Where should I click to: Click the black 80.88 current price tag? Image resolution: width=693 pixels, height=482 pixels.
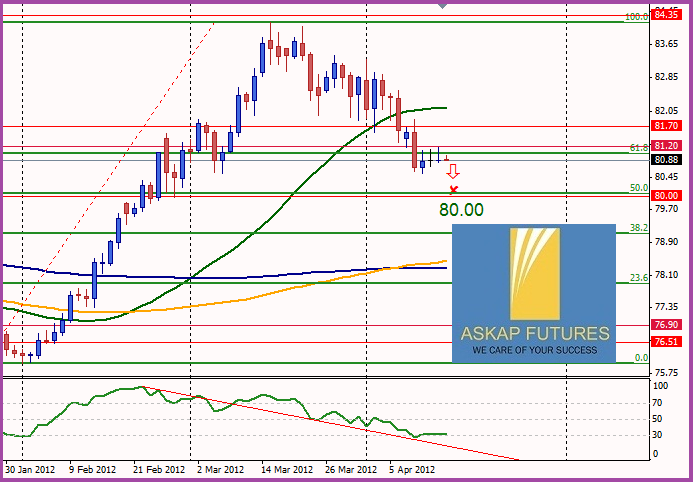point(666,159)
